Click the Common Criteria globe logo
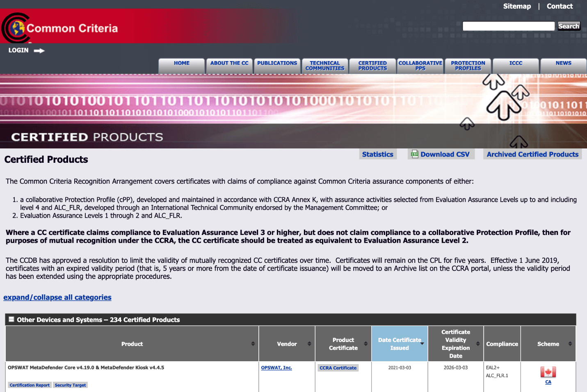587x392 pixels. click(16, 28)
